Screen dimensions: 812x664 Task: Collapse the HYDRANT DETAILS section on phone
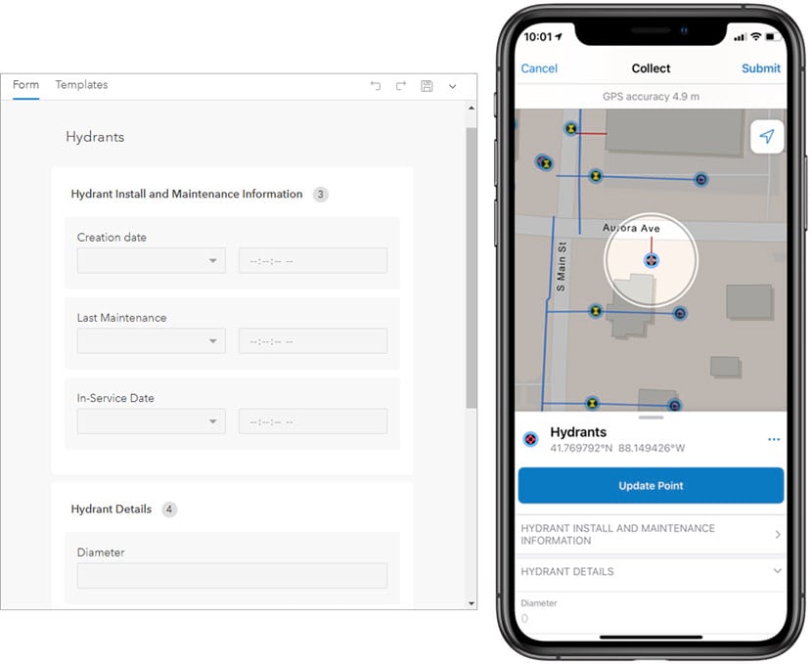[x=651, y=572]
